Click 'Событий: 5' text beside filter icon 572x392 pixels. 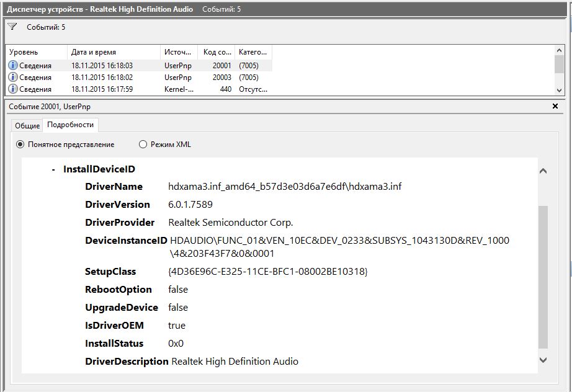click(x=46, y=27)
